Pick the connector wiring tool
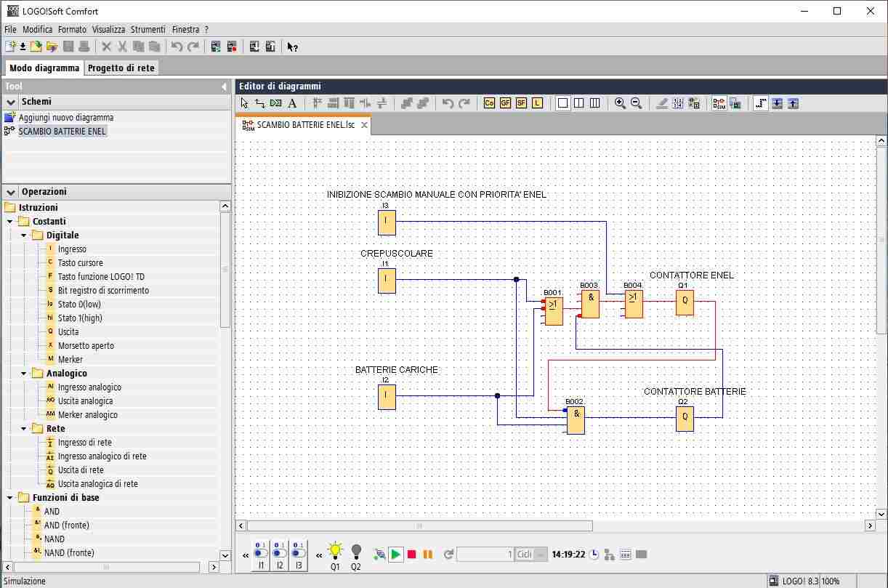888x588 pixels. pos(260,103)
